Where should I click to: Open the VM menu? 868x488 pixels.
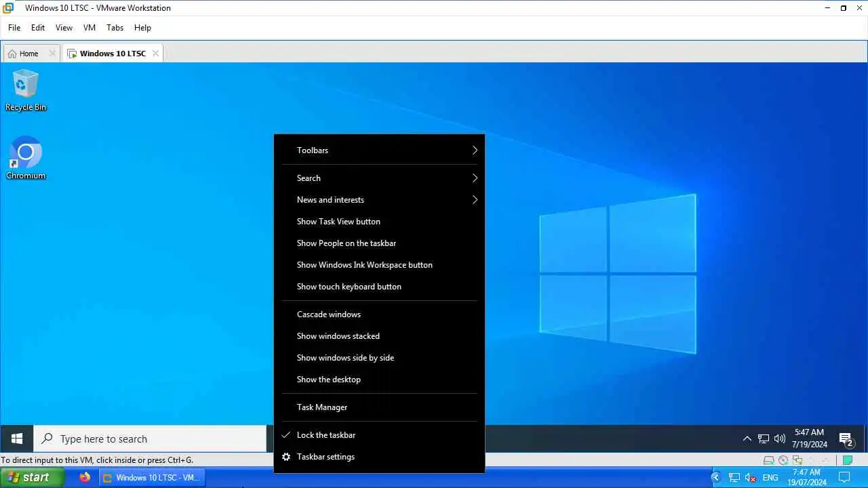(x=90, y=28)
